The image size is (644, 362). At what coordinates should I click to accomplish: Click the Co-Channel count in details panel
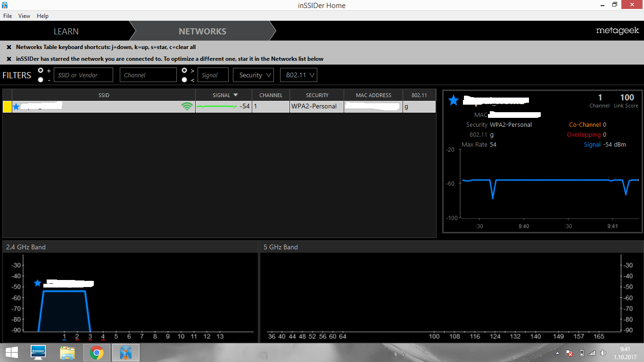(x=604, y=125)
